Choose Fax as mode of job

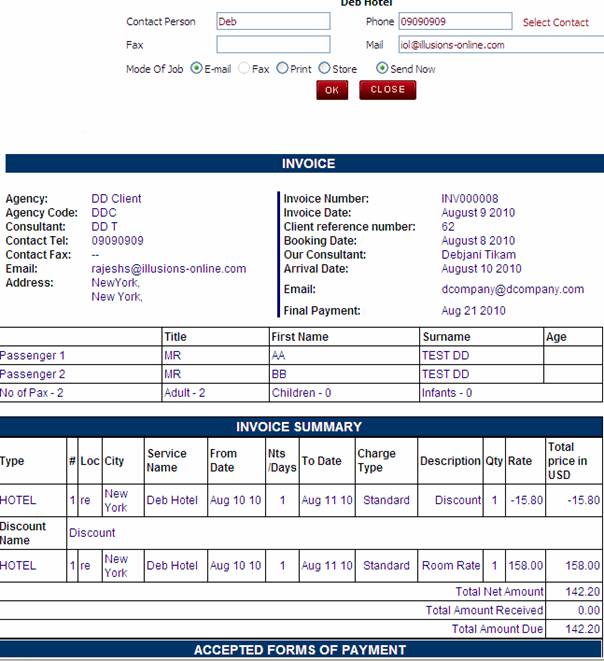[244, 69]
